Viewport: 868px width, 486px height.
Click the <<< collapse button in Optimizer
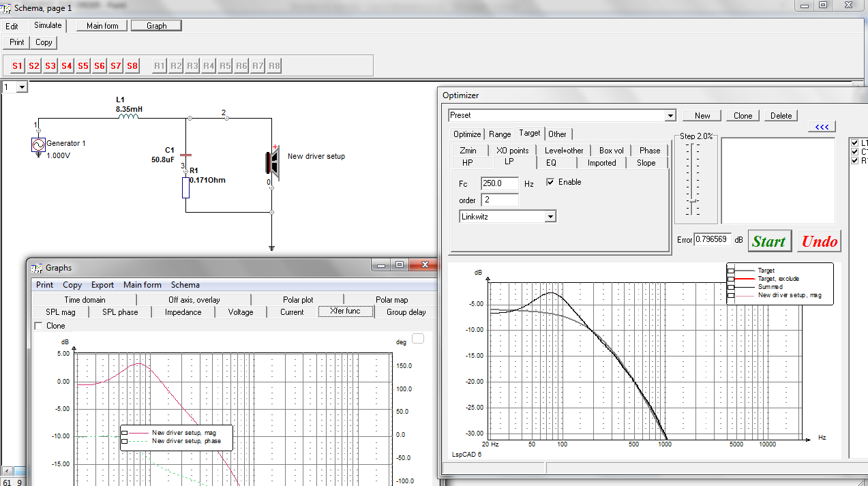tap(822, 127)
